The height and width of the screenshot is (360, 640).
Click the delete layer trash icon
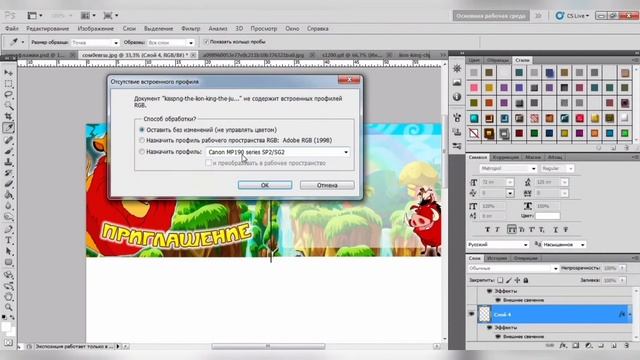point(627,346)
